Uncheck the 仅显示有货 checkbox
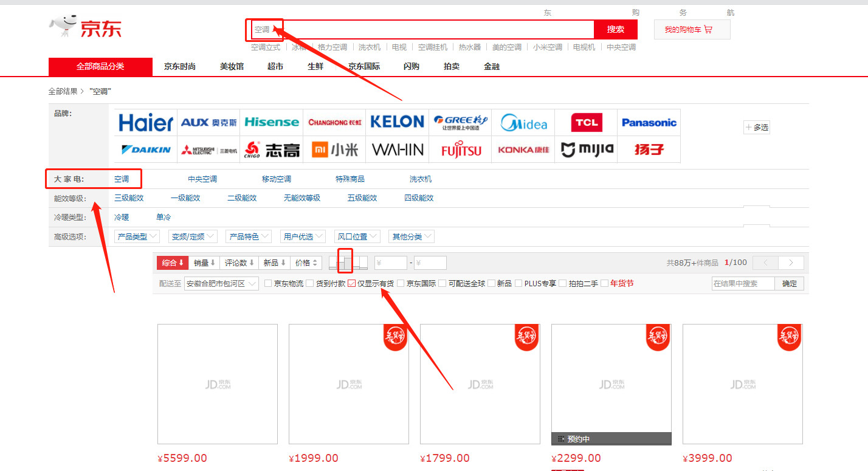 (351, 283)
